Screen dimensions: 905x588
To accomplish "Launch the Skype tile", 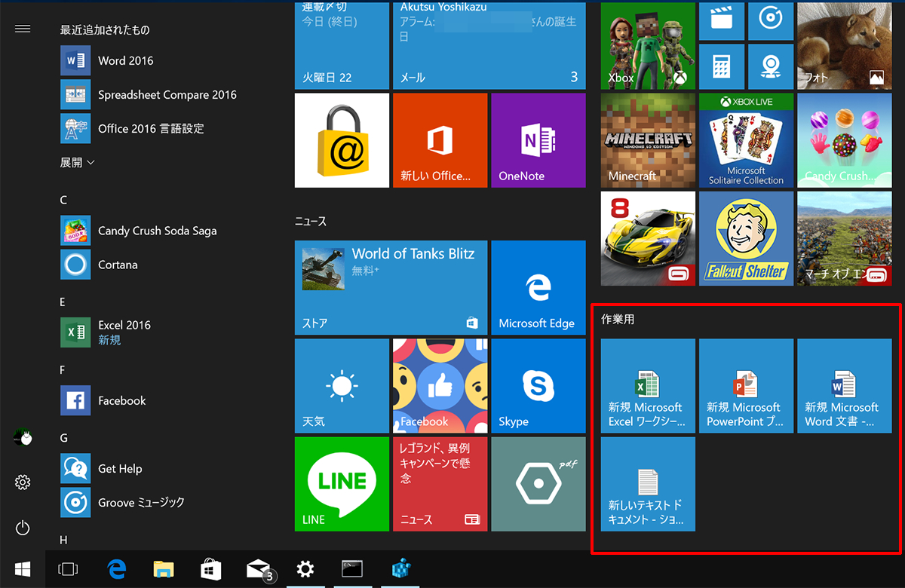I will click(538, 386).
